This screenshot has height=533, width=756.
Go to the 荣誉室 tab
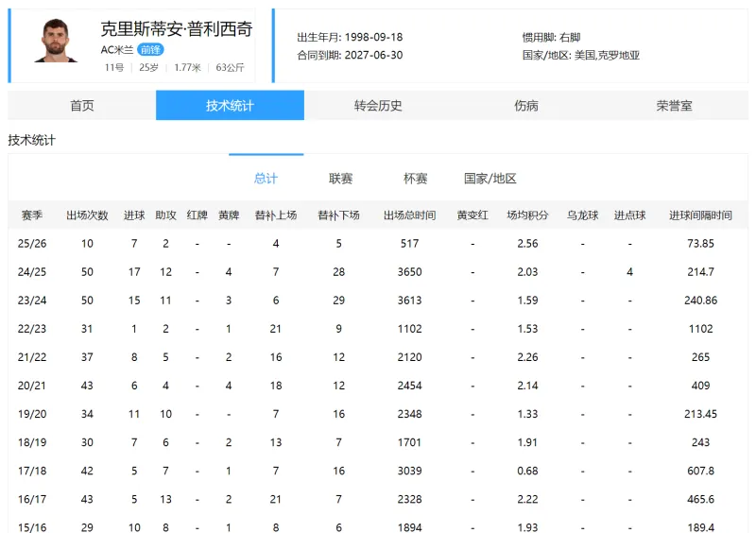pyautogui.click(x=674, y=106)
